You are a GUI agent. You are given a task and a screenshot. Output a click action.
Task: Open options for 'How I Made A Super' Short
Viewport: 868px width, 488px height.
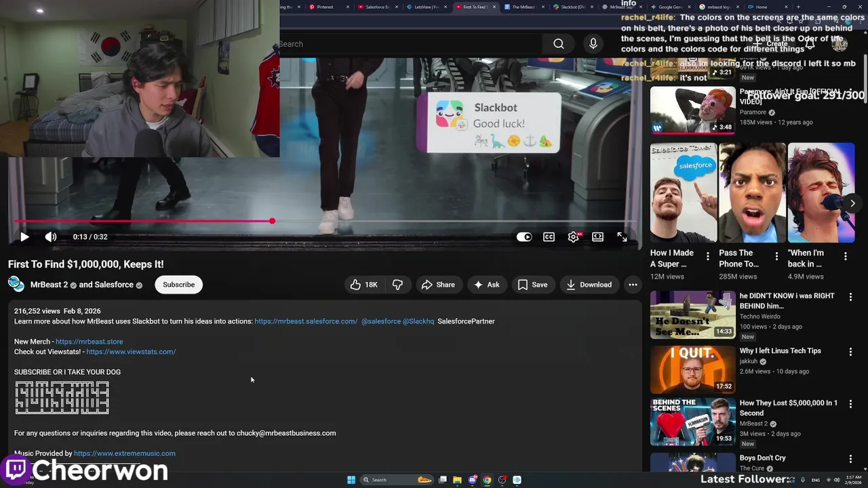[x=708, y=256]
